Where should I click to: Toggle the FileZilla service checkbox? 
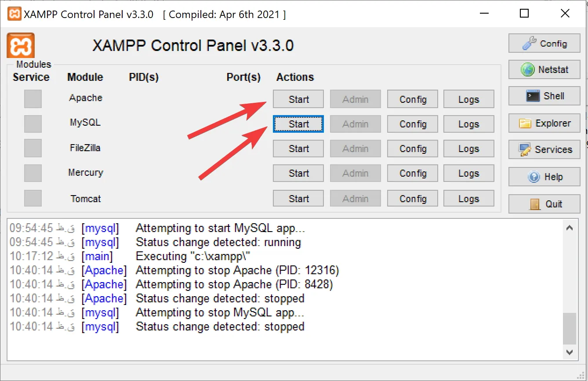pyautogui.click(x=33, y=148)
